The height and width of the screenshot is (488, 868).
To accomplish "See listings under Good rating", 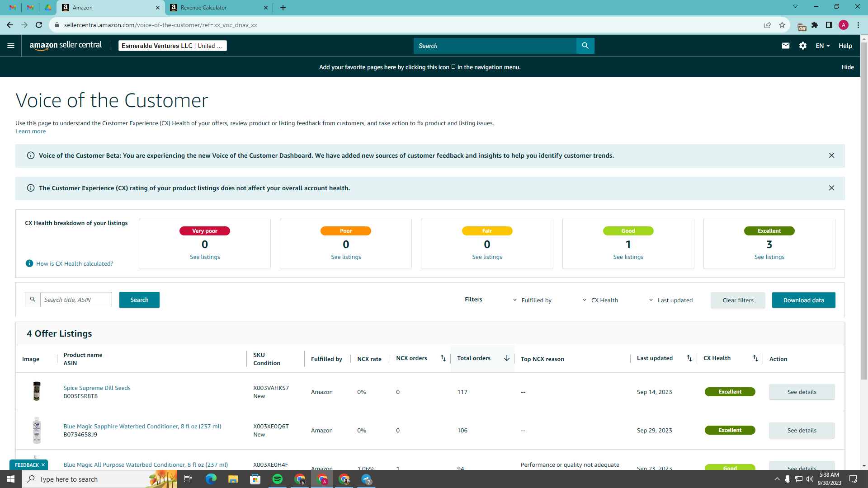I will 628,257.
